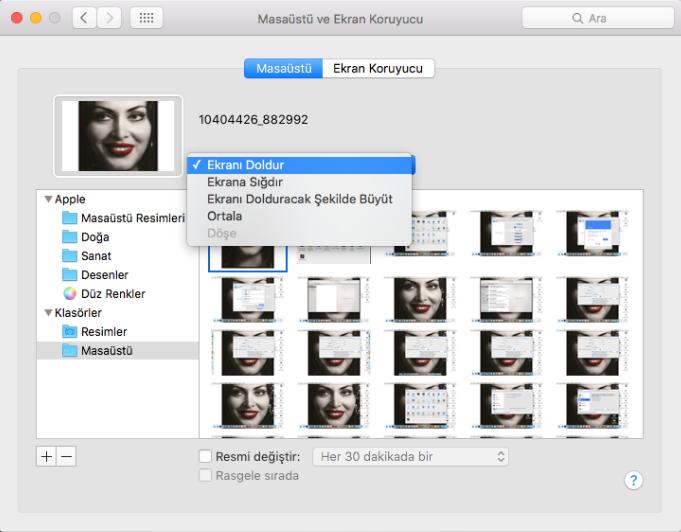Toggle the Rasgele sırada checkbox

pos(206,476)
